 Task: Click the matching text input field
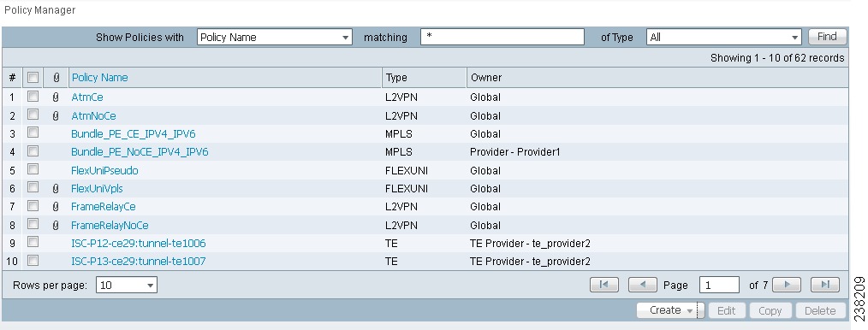(502, 37)
